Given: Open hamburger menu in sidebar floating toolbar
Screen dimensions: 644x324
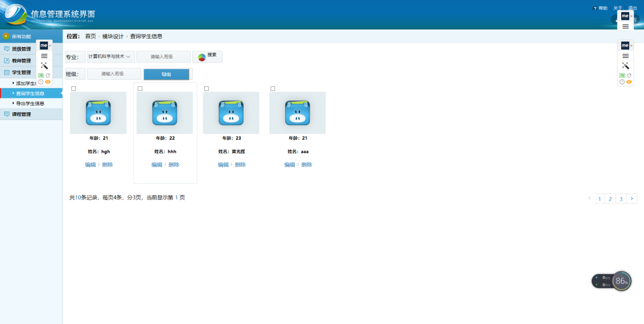Looking at the screenshot, I should tap(44, 56).
